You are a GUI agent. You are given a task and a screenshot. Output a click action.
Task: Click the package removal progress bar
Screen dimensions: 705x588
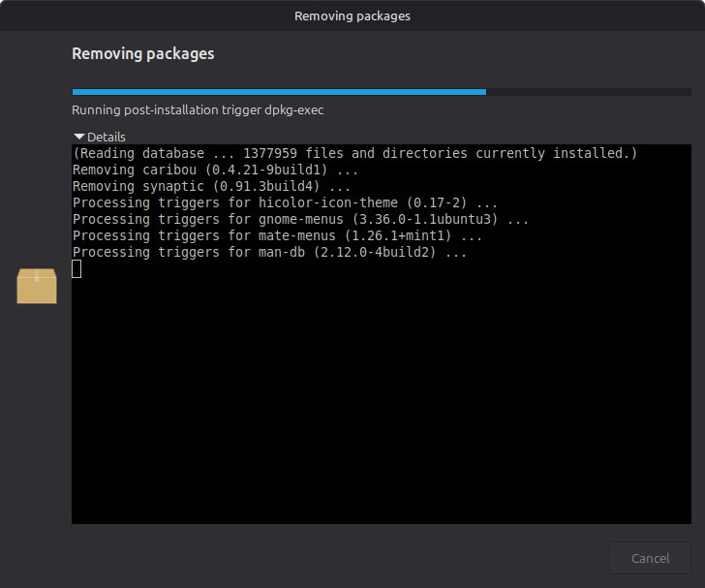(x=382, y=92)
